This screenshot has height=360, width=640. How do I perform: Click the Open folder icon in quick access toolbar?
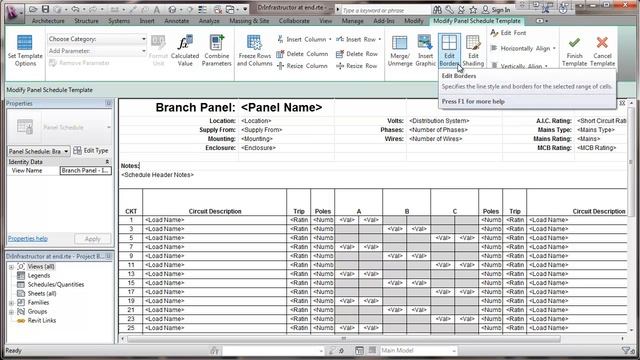pyautogui.click(x=33, y=9)
